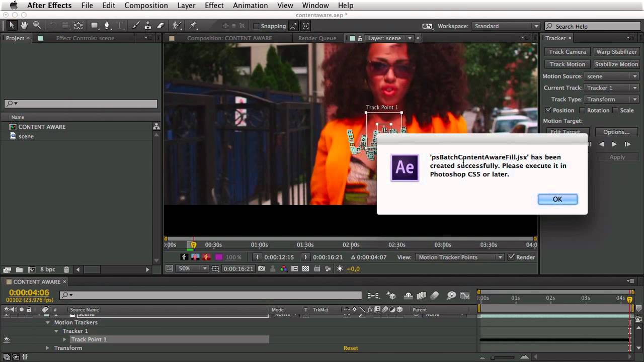
Task: Select the Hand tool
Action: 24,25
